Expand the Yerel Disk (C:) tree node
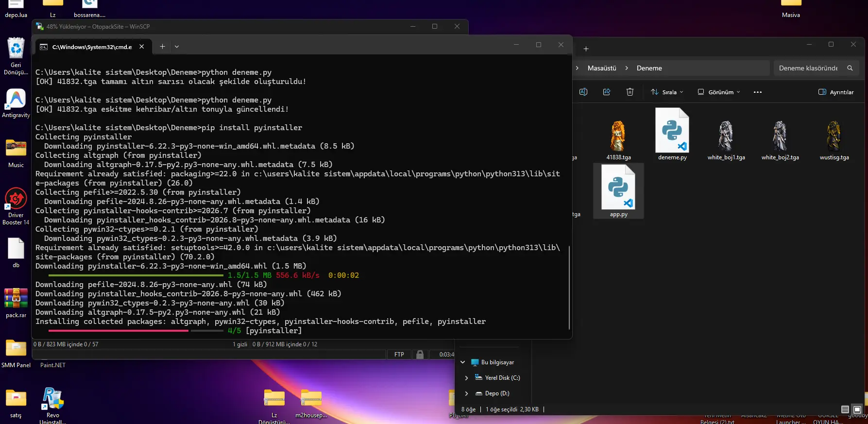868x424 pixels. tap(466, 378)
